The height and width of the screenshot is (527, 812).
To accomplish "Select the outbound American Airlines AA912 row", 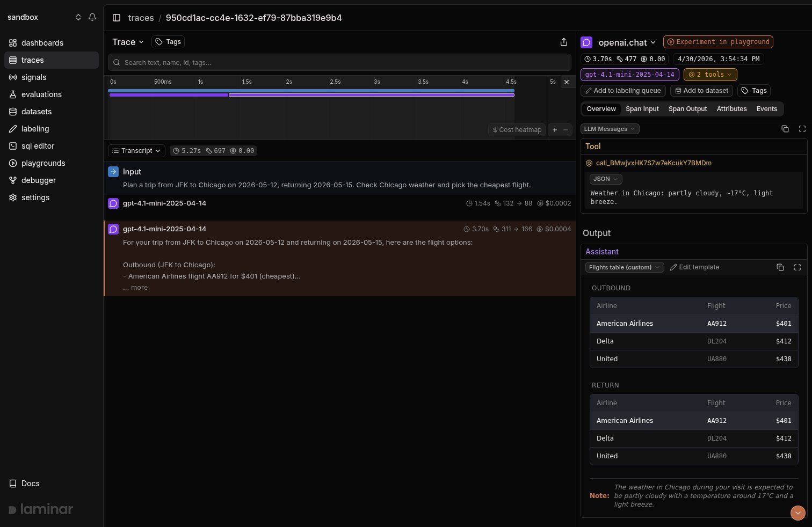I will [694, 324].
